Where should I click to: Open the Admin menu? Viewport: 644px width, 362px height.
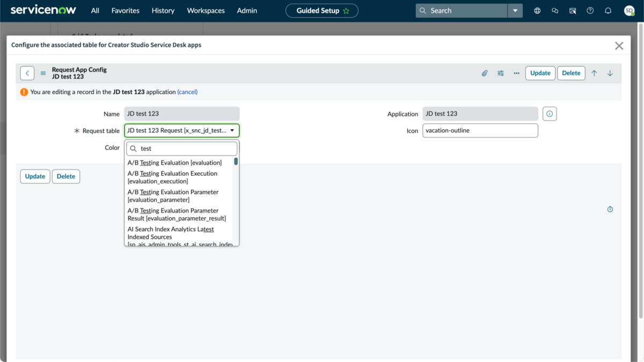click(x=247, y=11)
